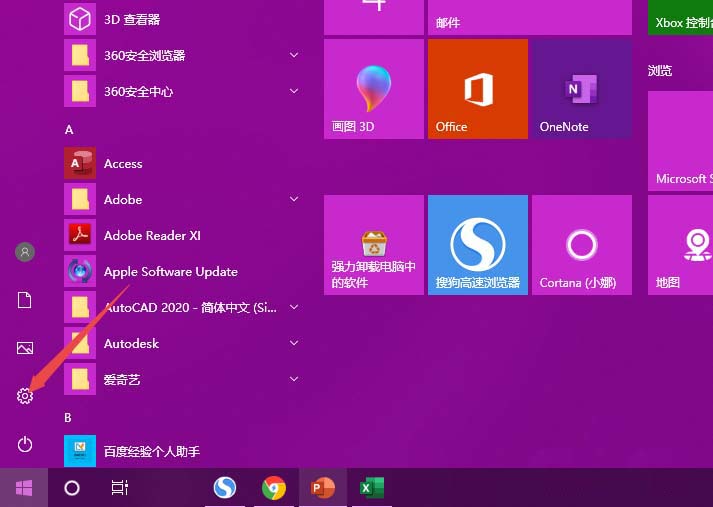This screenshot has height=507, width=713.
Task: Open the Documents icon in sidebar
Action: click(25, 300)
